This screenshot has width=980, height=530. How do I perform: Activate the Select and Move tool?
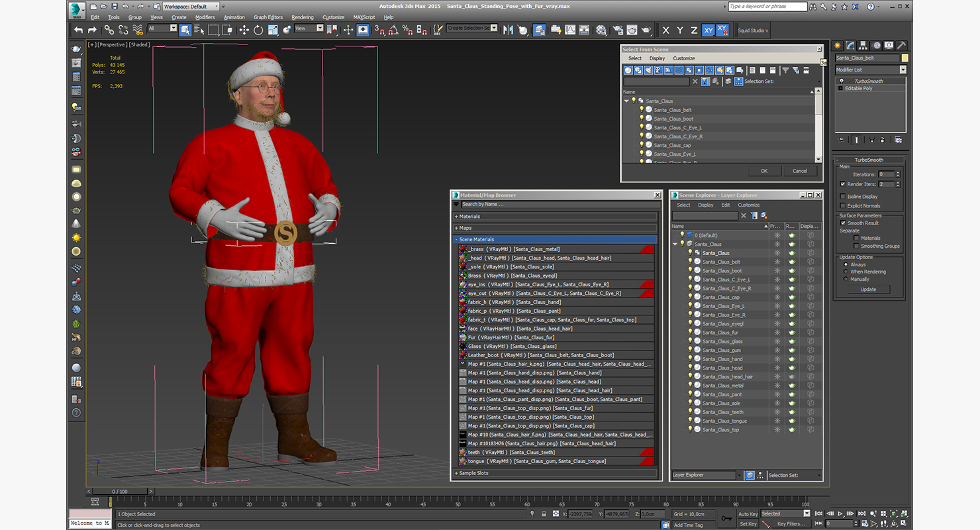coord(244,30)
